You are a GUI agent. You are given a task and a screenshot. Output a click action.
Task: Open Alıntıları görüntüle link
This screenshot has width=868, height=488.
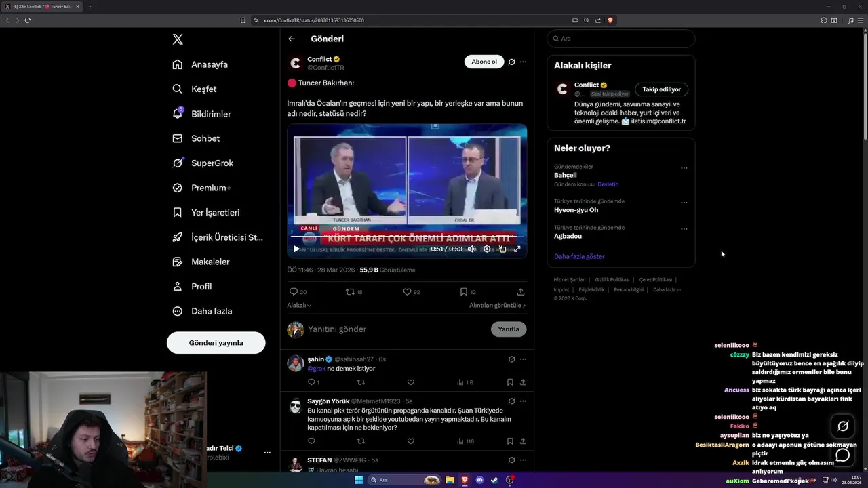coord(497,305)
